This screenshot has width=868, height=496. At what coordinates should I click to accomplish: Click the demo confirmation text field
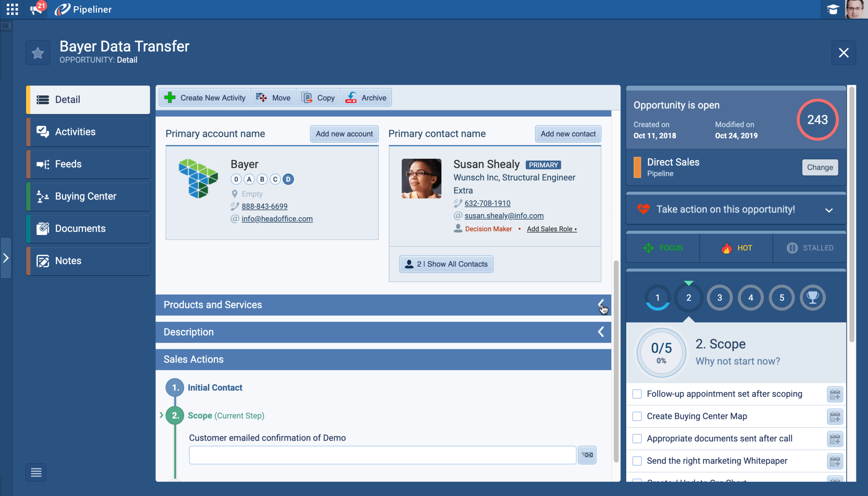click(382, 455)
